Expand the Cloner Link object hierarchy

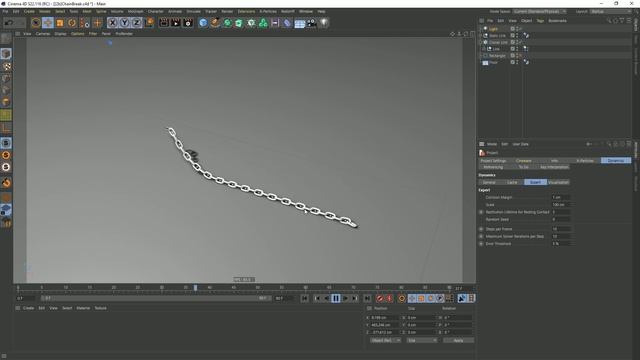(480, 42)
